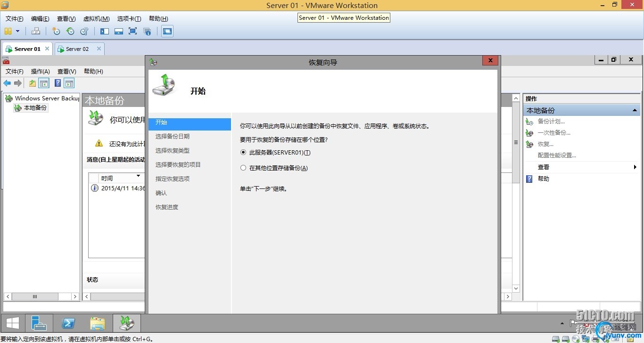Open Windows PowerShell from the taskbar
The height and width of the screenshot is (343, 644).
68,323
